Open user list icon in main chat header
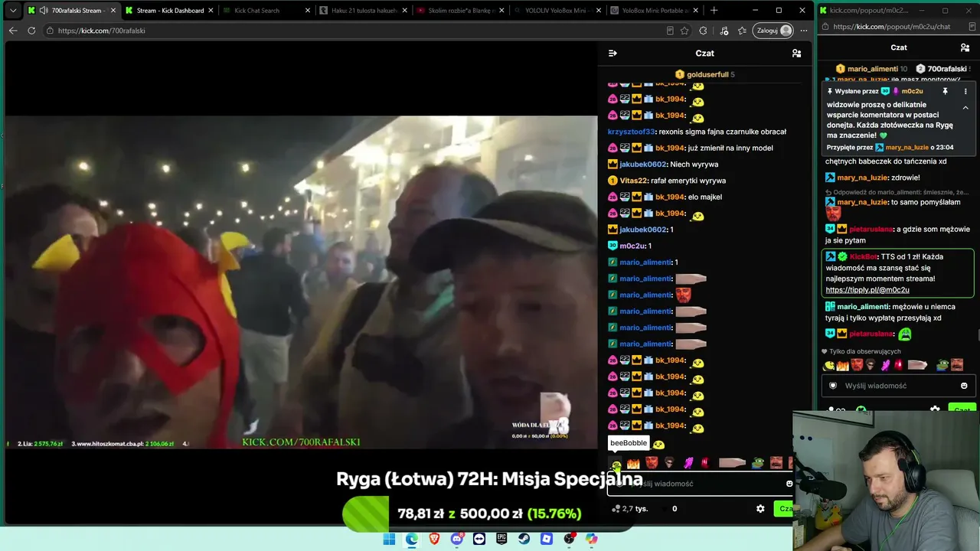The image size is (980, 551). 796,53
